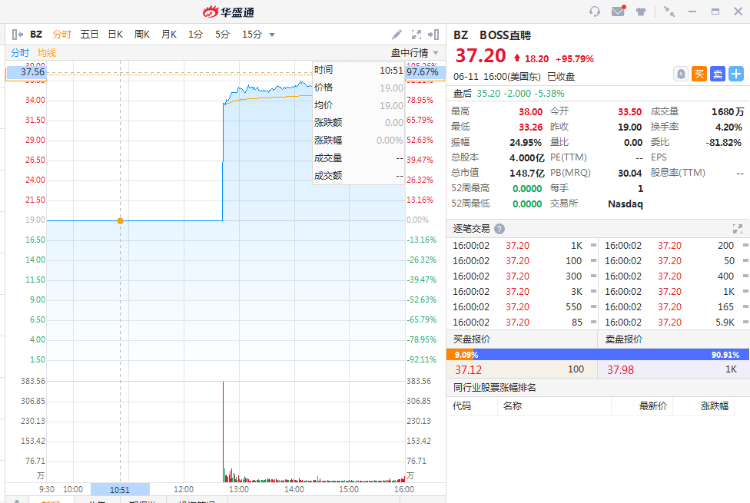Click the +95.79% change percentage

pos(574,59)
